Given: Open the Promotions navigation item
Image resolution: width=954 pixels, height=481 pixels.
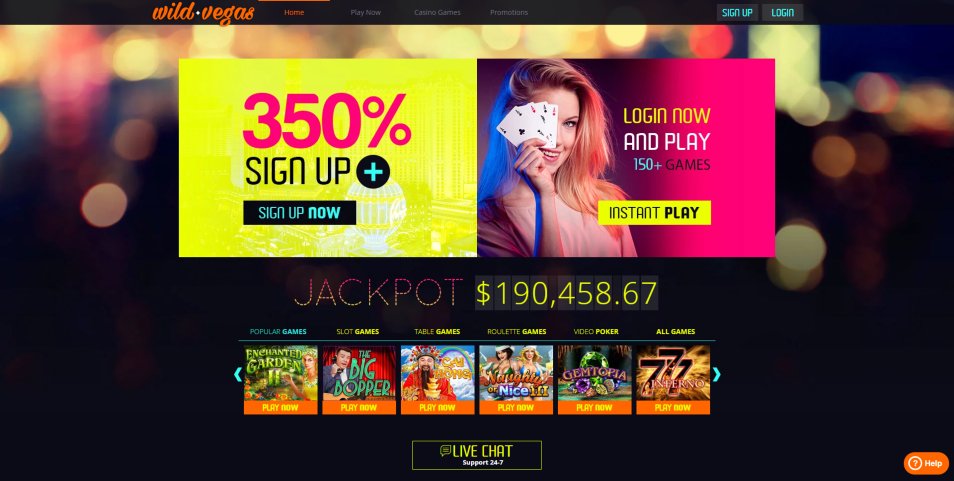Looking at the screenshot, I should pos(509,12).
